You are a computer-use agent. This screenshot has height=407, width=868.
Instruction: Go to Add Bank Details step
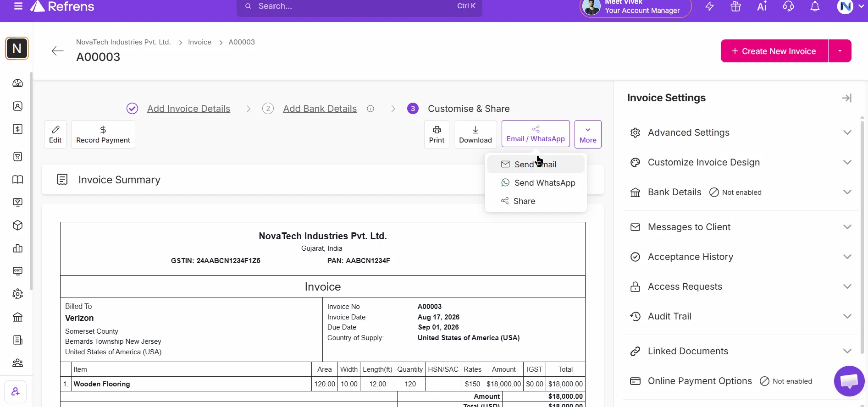[x=320, y=109]
